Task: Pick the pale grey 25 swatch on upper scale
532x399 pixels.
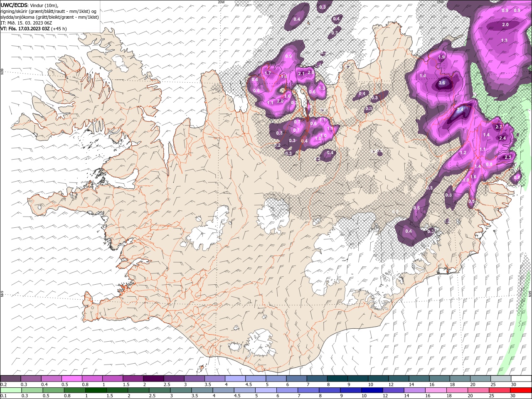Action: (x=501, y=379)
